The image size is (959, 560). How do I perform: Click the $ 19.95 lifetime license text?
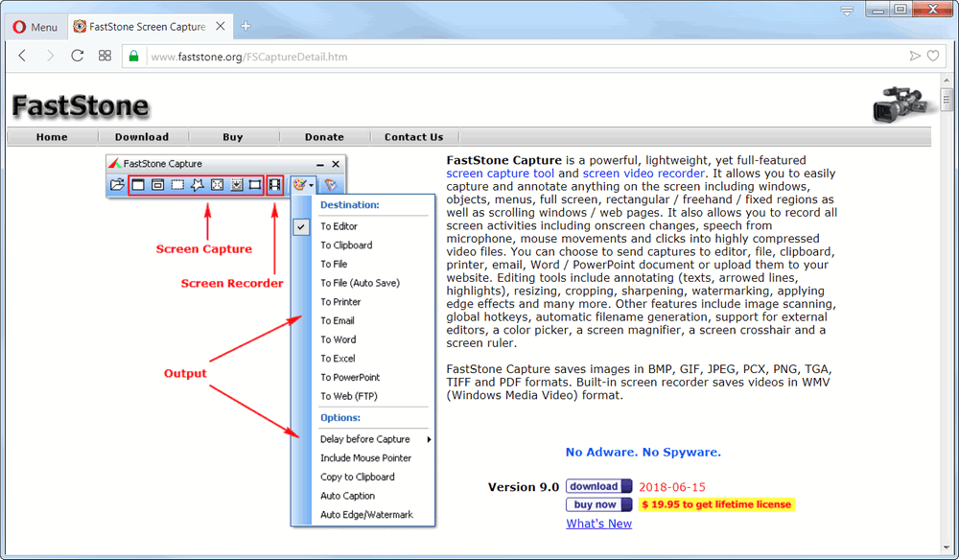[716, 504]
